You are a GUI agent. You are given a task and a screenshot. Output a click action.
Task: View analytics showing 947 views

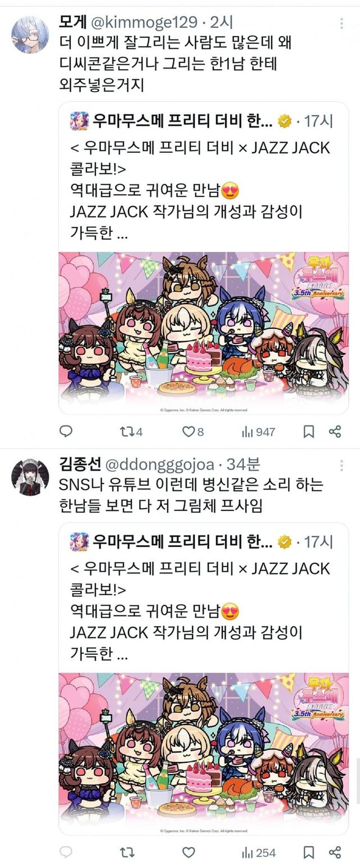pos(258,432)
